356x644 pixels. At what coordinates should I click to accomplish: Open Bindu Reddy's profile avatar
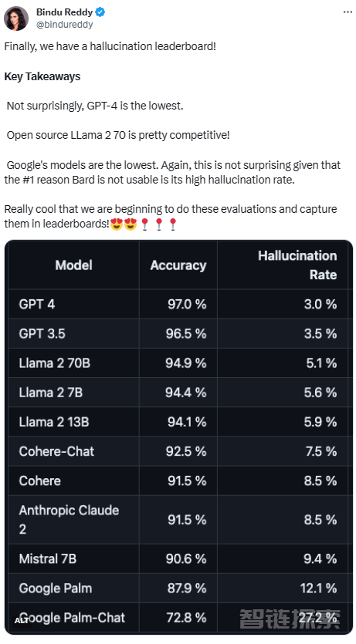pos(16,19)
